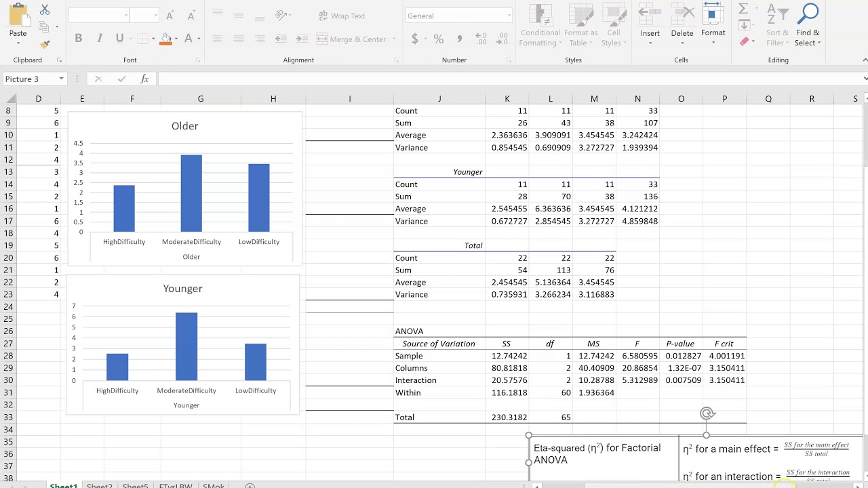Click Delete cells button
This screenshot has height=488, width=868.
pyautogui.click(x=682, y=25)
